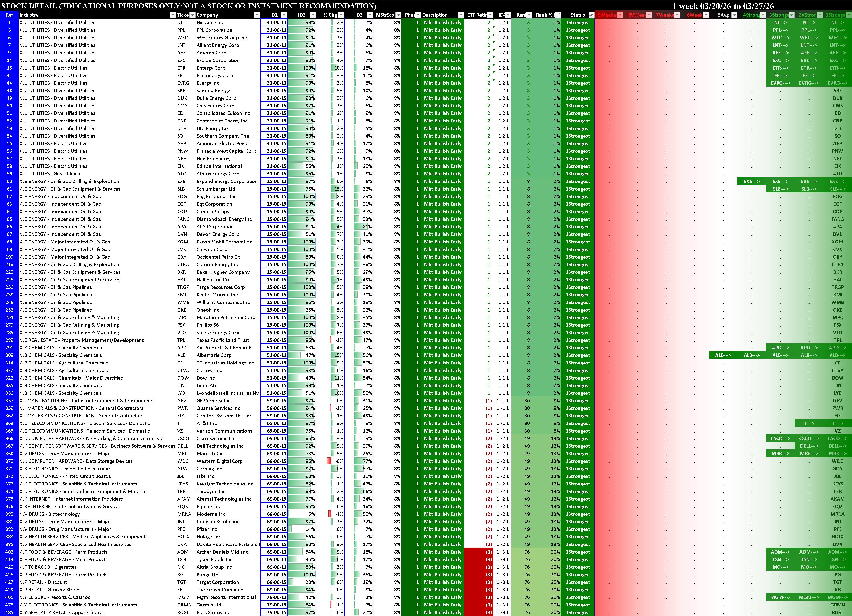This screenshot has width=852, height=616.
Task: Open the 9Weakest column filter dropdown
Action: pos(620,15)
